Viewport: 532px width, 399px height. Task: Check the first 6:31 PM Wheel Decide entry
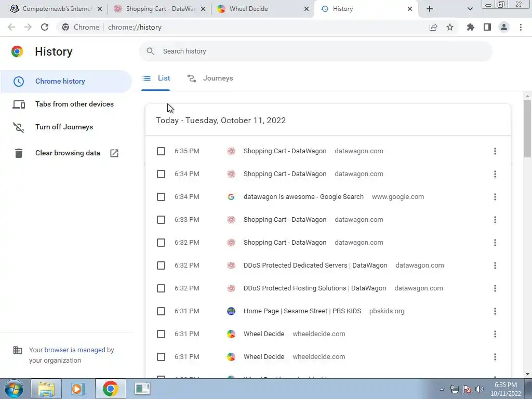click(161, 334)
